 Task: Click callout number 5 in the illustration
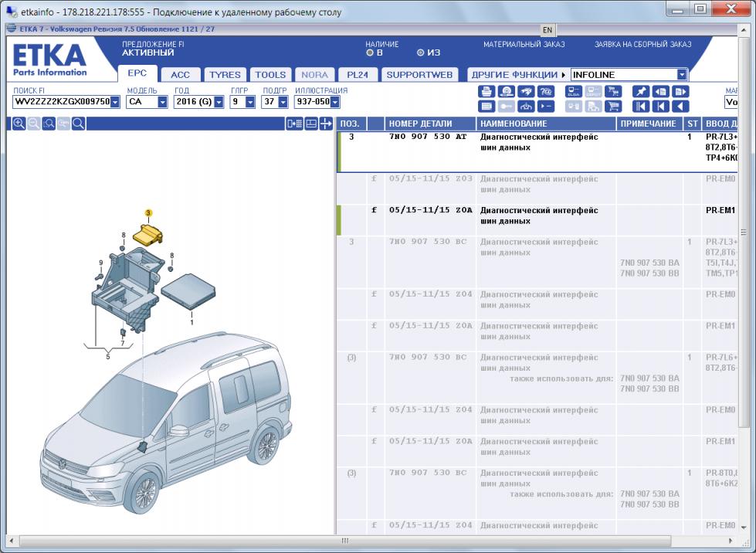click(108, 356)
